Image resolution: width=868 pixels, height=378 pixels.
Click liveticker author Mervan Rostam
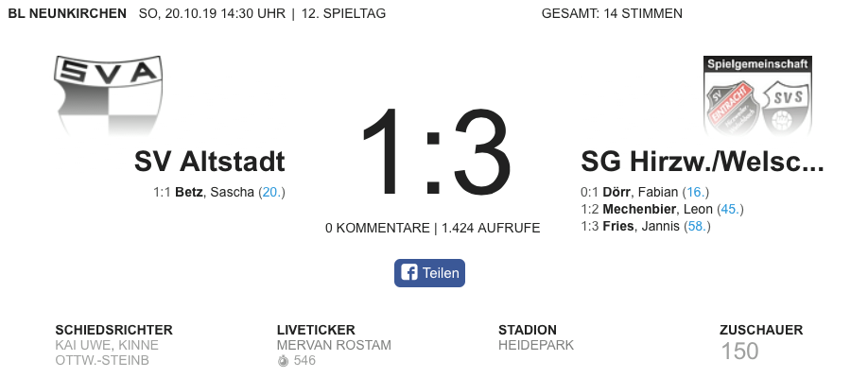(x=334, y=345)
